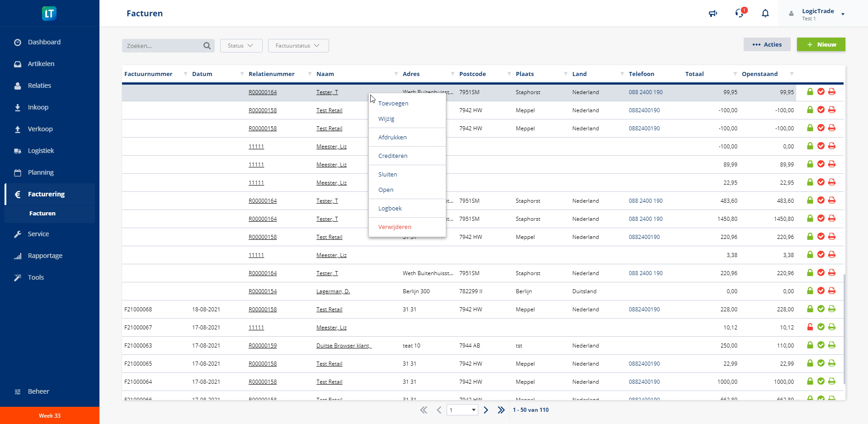Image resolution: width=868 pixels, height=424 pixels.
Task: Open the notifications bell
Action: point(765,14)
